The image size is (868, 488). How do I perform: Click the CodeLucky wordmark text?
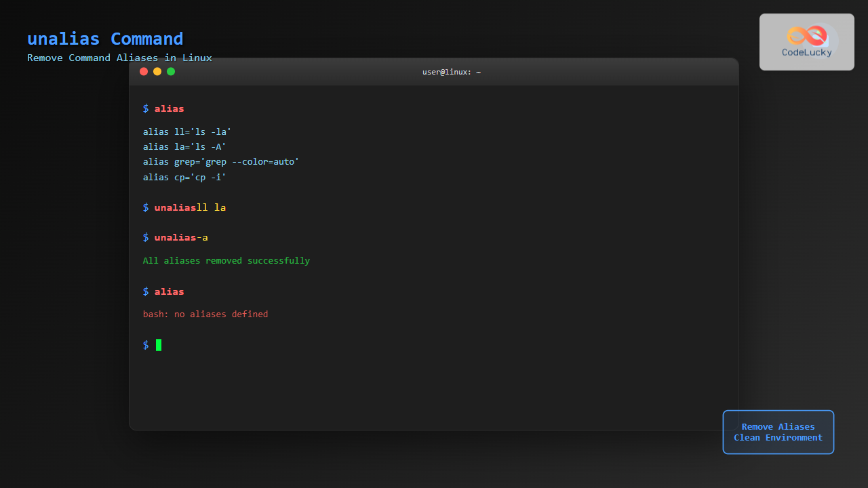806,52
